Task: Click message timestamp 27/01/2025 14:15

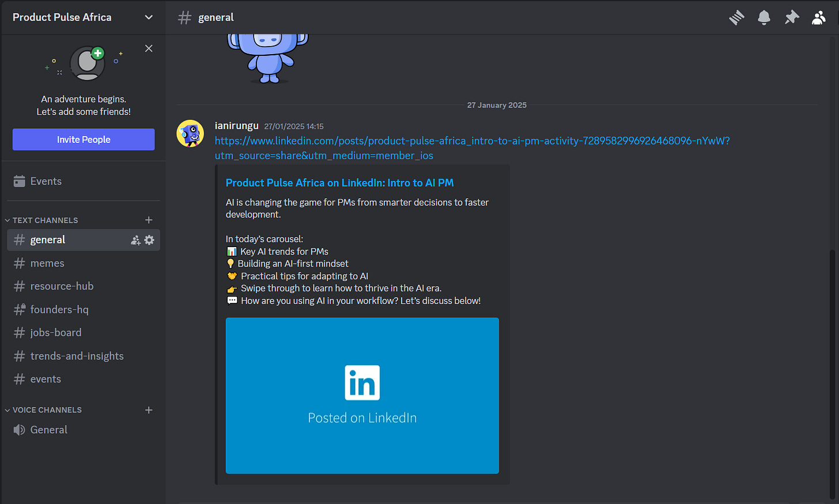Action: (x=294, y=126)
